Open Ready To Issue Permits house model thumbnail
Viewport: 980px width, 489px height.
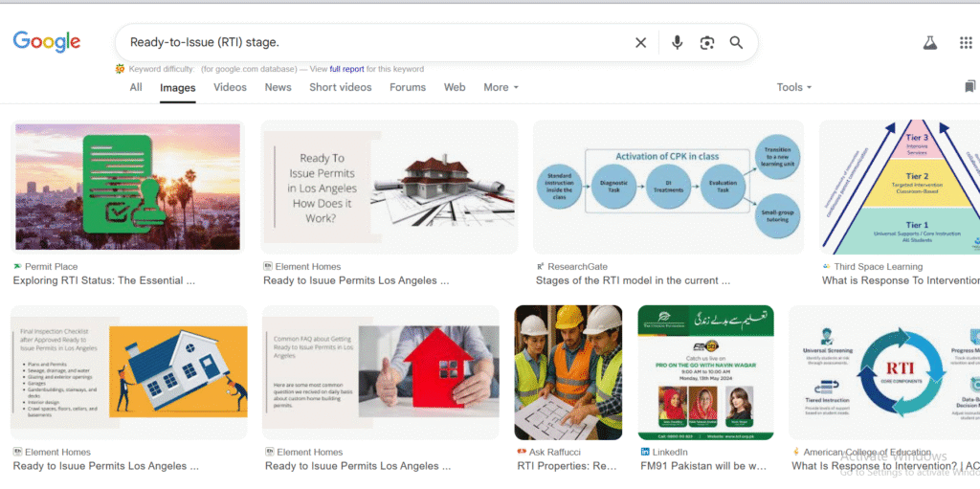pyautogui.click(x=390, y=187)
